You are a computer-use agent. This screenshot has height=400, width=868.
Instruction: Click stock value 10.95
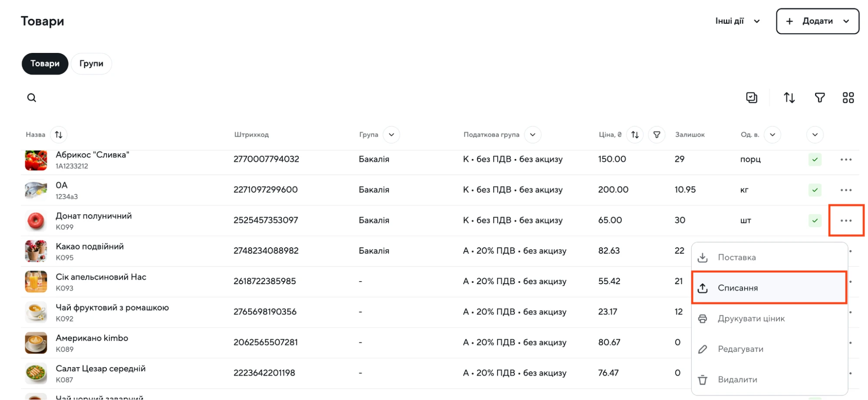click(685, 190)
